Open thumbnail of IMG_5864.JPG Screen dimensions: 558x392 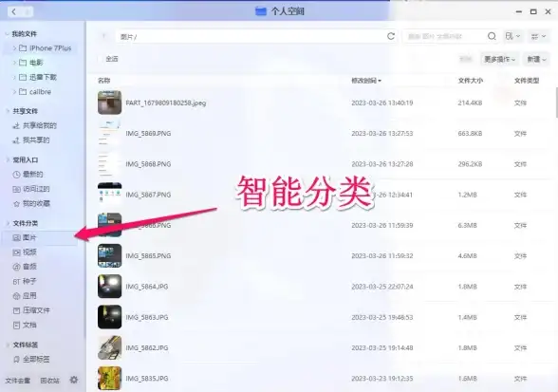coord(110,287)
